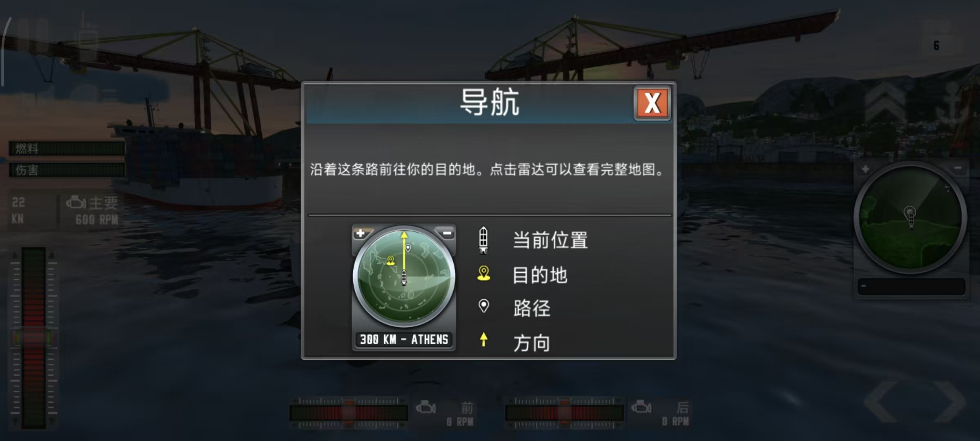Adjust the rear thruster 后 slider

click(x=564, y=412)
